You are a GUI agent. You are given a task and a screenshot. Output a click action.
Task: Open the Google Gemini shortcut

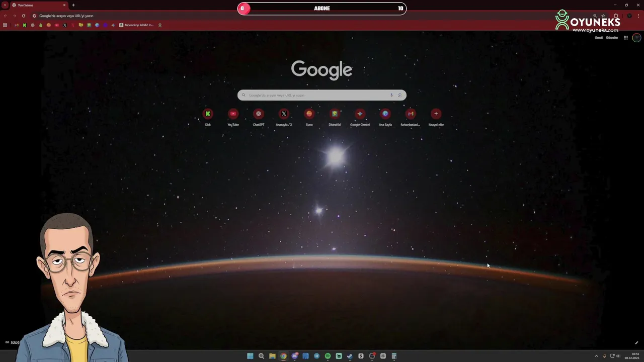(360, 117)
